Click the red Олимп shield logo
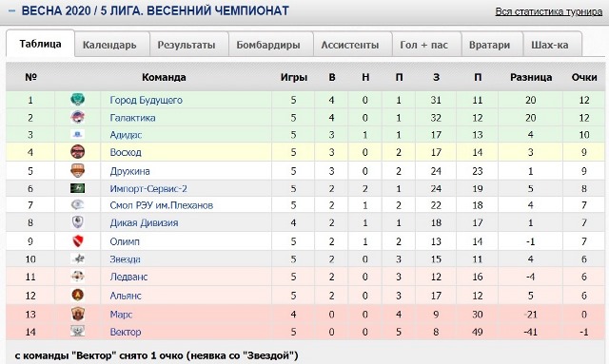 (78, 241)
